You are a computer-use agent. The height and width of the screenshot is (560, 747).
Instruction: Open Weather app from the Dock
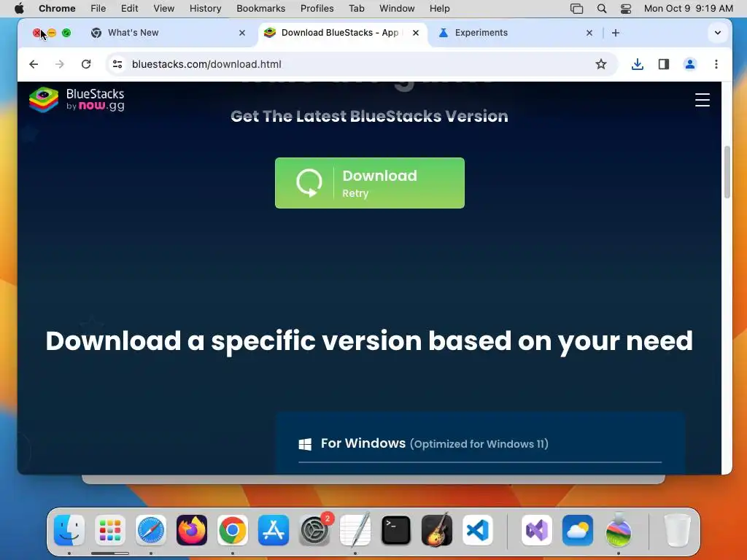point(578,530)
